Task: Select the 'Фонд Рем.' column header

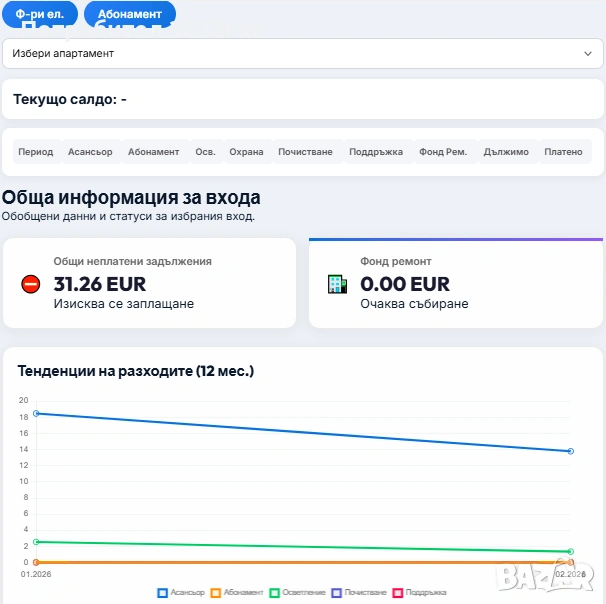Action: point(443,152)
